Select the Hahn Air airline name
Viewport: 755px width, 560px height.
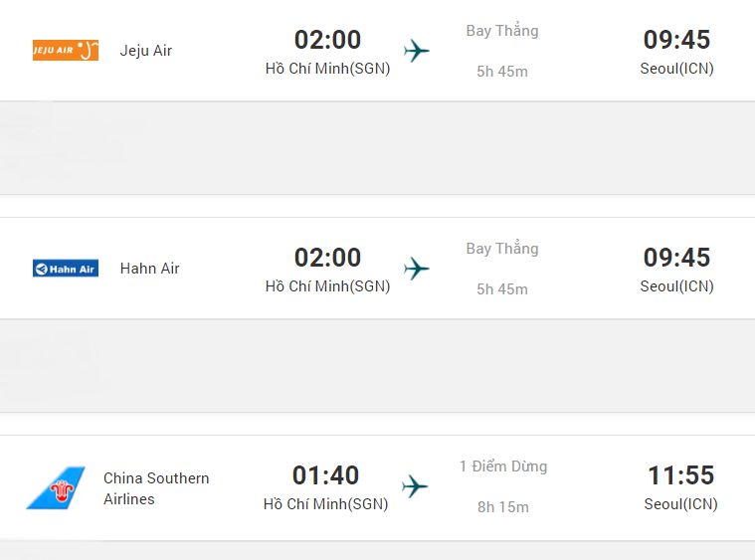point(150,269)
